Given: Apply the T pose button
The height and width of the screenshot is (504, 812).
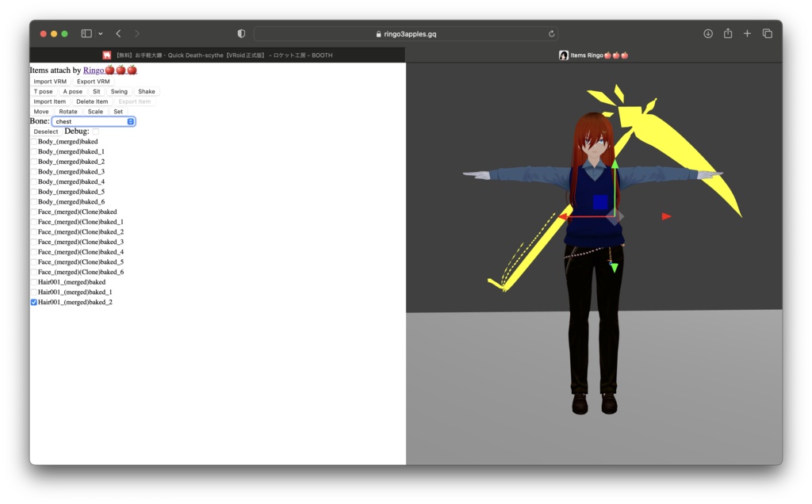Looking at the screenshot, I should click(43, 91).
